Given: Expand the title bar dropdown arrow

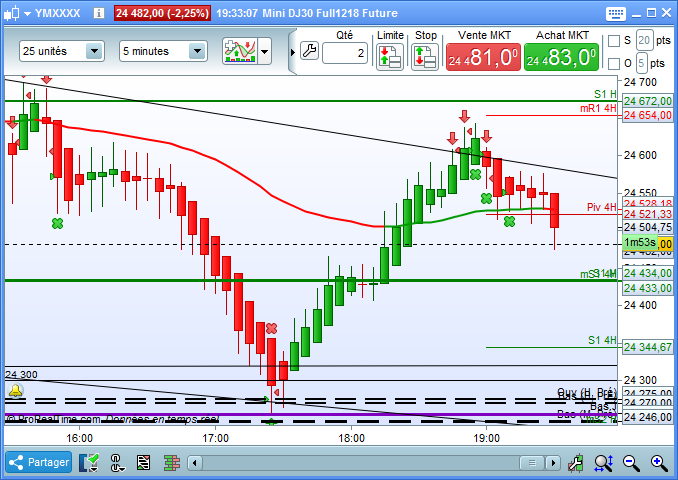Looking at the screenshot, I should coord(27,14).
